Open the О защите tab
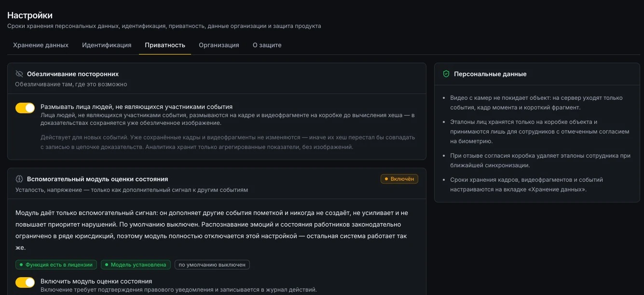Viewport: 644px width, 295px height. coord(267,45)
